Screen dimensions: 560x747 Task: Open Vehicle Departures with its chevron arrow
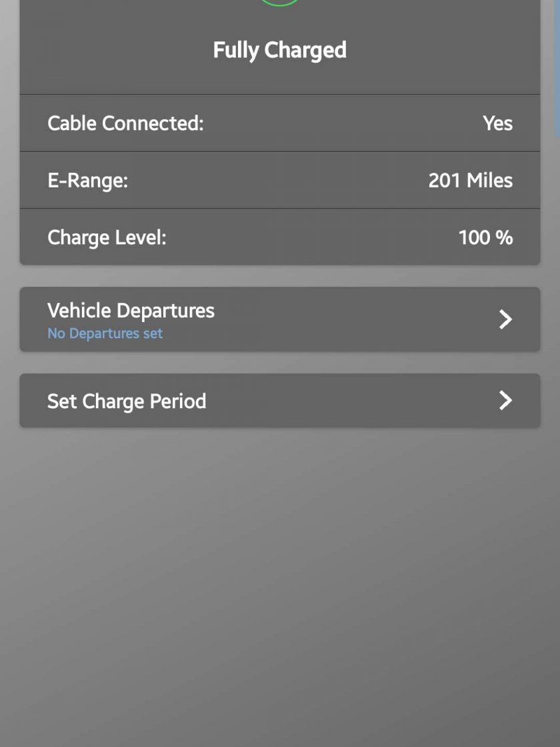coord(505,319)
